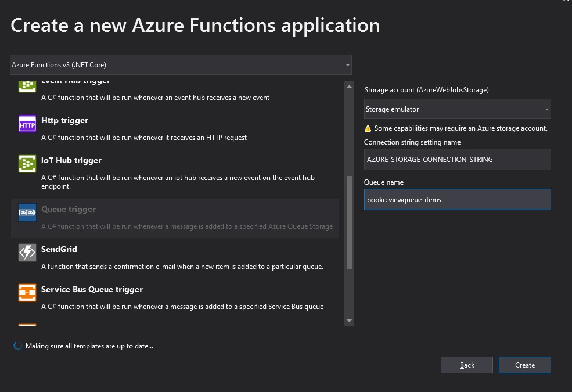Select the SendGrid template

tap(175, 257)
